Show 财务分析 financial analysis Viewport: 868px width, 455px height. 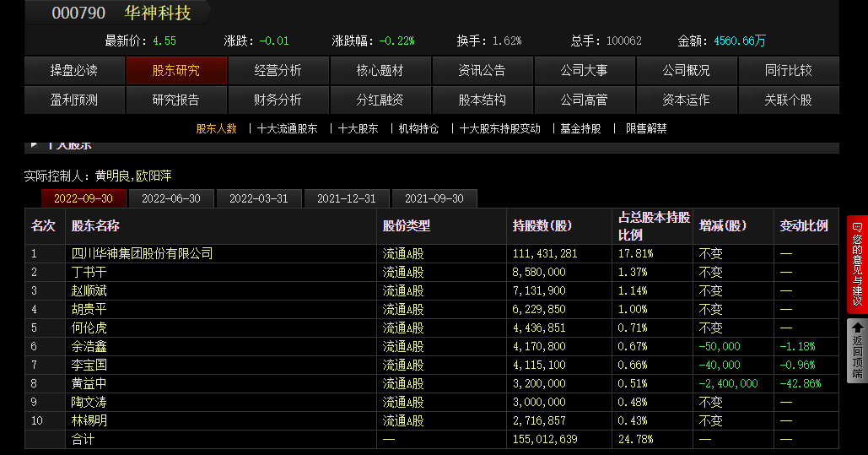[x=278, y=100]
